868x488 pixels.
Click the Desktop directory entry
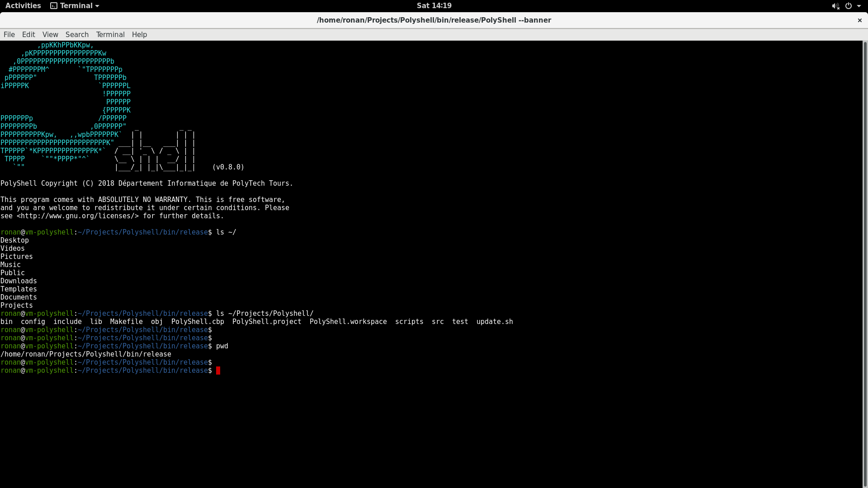(x=14, y=240)
